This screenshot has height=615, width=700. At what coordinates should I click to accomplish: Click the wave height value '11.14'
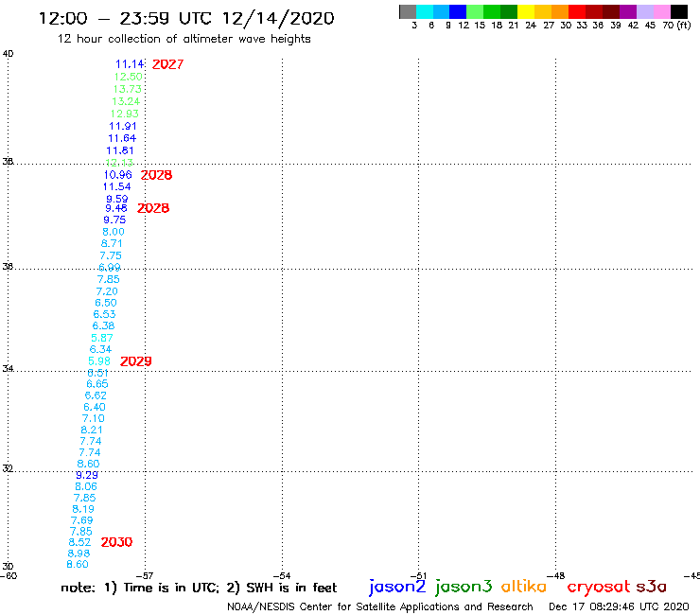[130, 64]
